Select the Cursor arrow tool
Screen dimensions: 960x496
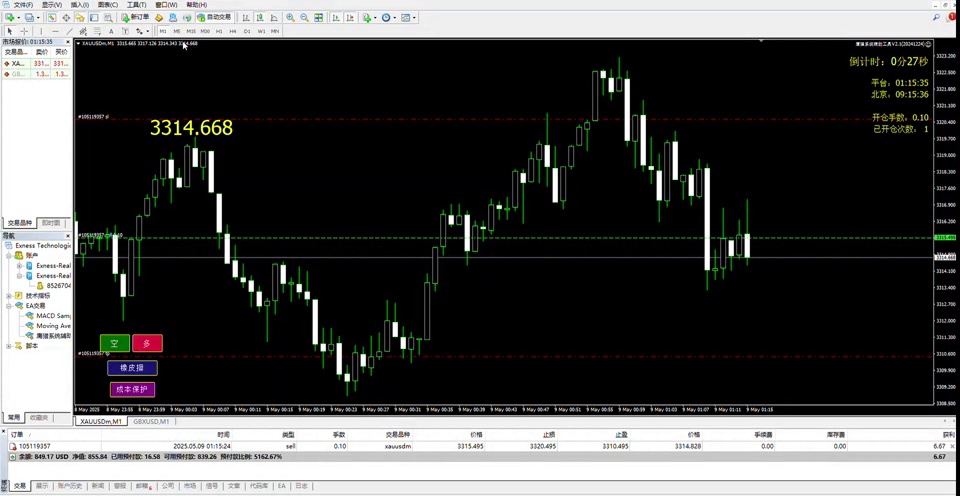pos(10,31)
